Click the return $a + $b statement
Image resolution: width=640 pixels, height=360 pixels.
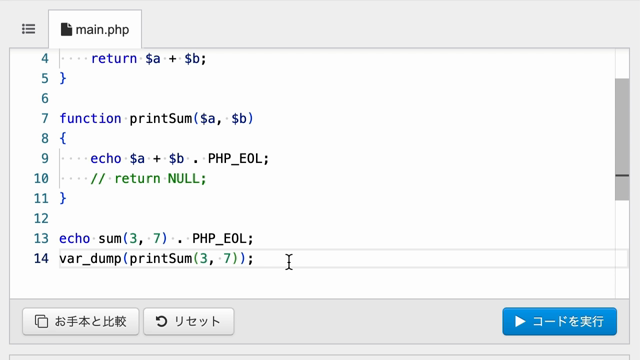click(x=149, y=59)
